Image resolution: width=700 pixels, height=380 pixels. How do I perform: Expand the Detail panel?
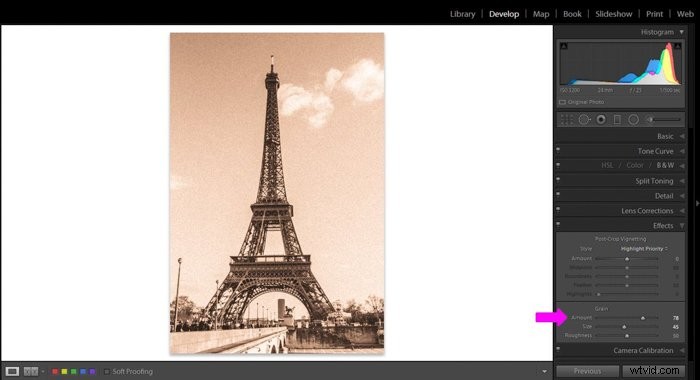pyautogui.click(x=682, y=196)
